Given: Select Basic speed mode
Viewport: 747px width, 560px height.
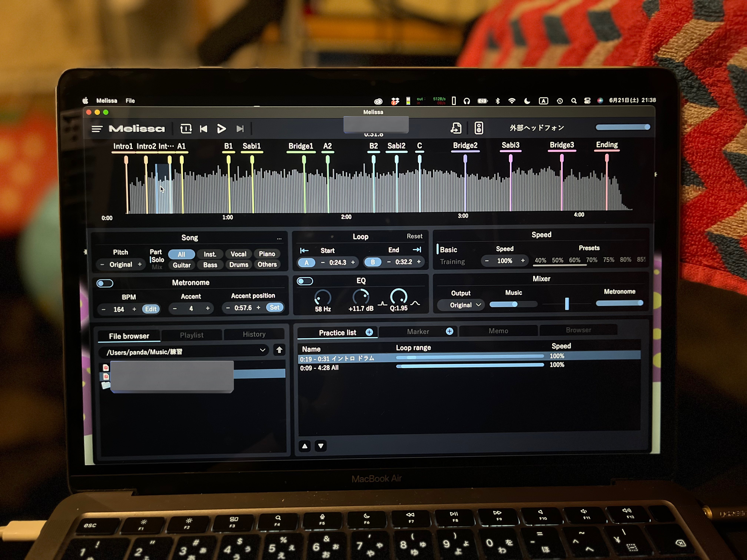Looking at the screenshot, I should [x=449, y=250].
